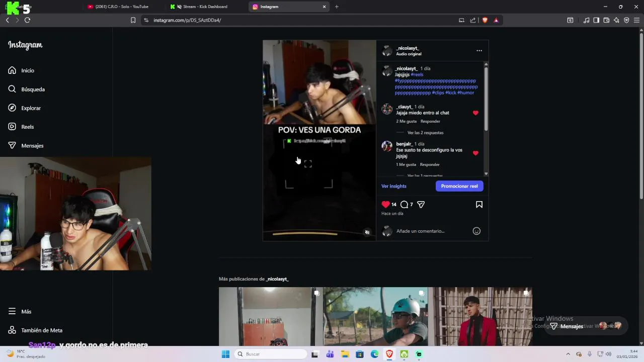This screenshot has height=362, width=644.
Task: Switch to YouTube C.R.O Solo tab
Action: 123,7
